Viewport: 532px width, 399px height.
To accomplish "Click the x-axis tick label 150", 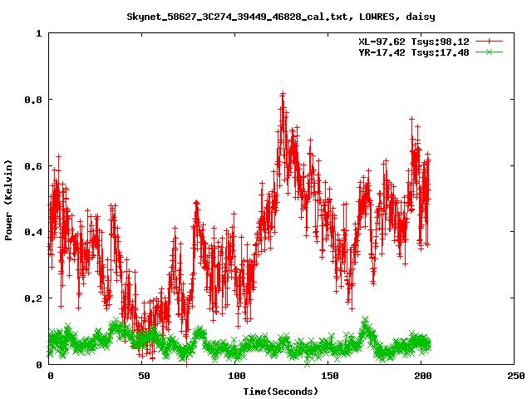I will coord(330,376).
